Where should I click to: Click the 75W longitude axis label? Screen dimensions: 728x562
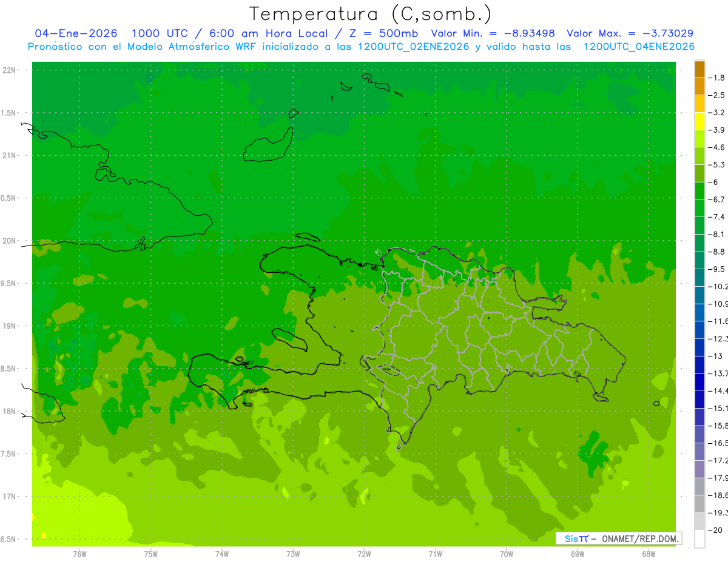[x=151, y=554]
